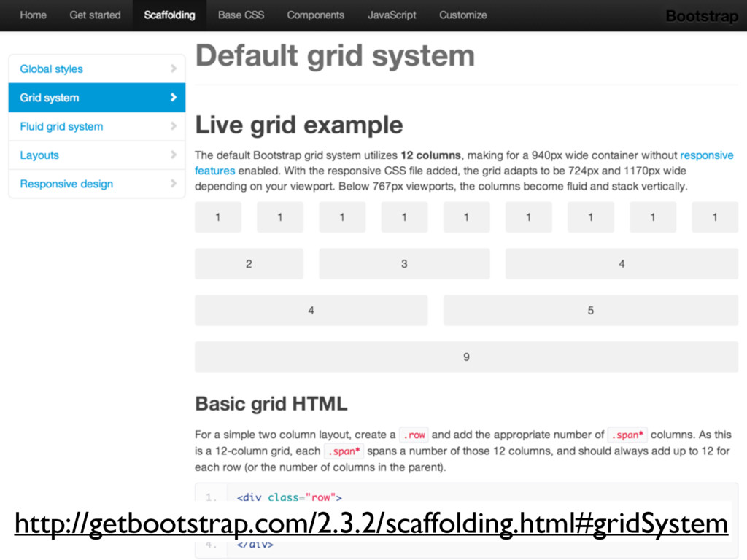This screenshot has width=747, height=560.
Task: Click the getbootstrap.com scaffolding URL link
Action: point(371,524)
